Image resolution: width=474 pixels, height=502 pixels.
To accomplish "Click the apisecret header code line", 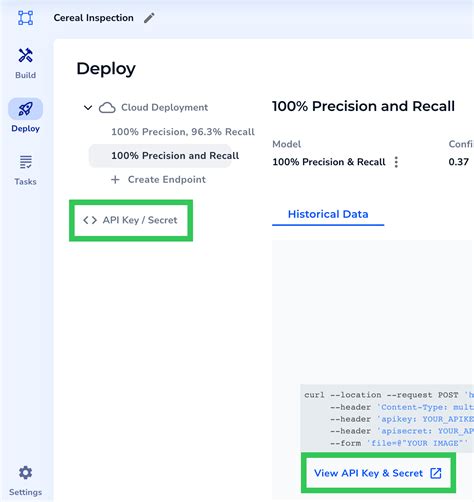I will pyautogui.click(x=402, y=431).
